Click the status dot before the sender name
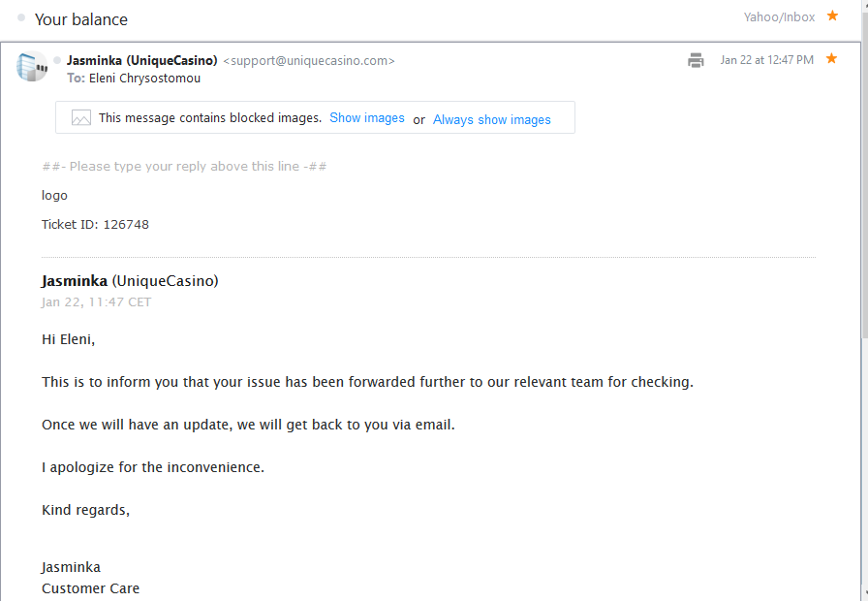 57,60
